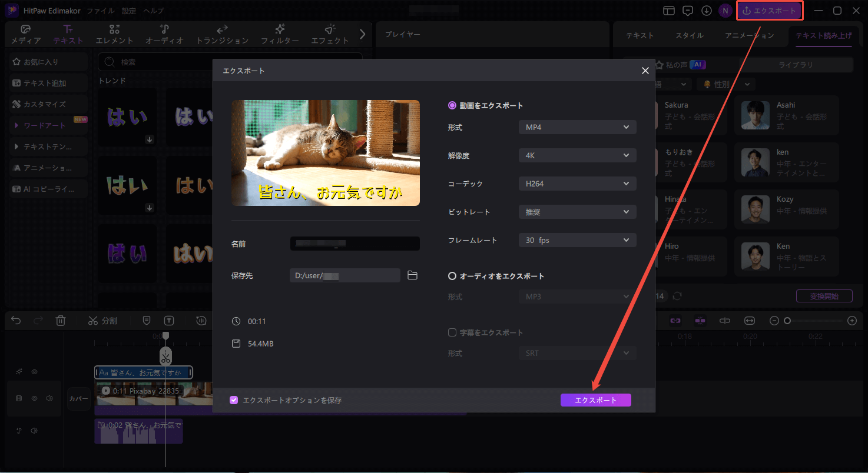Toggle video track visibility eye icon
Image resolution: width=868 pixels, height=473 pixels.
point(34,398)
